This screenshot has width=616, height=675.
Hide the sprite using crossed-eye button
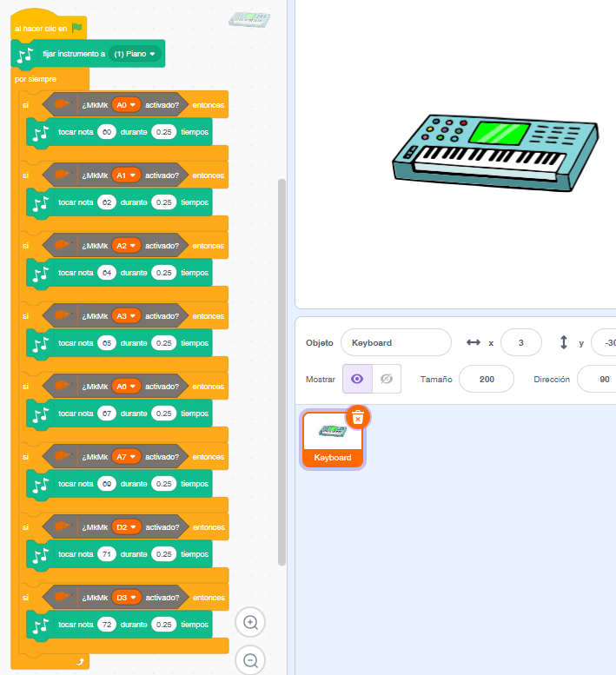387,379
